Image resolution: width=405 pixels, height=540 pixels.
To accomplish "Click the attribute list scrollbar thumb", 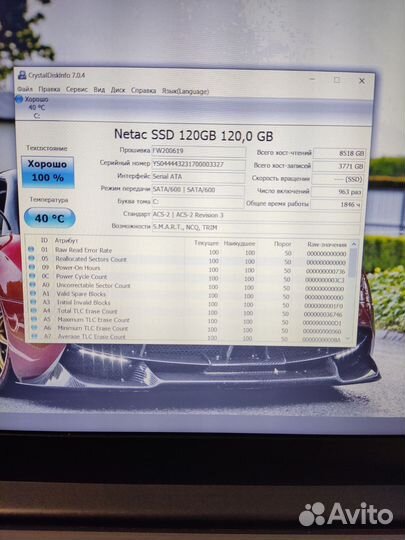I will (353, 262).
